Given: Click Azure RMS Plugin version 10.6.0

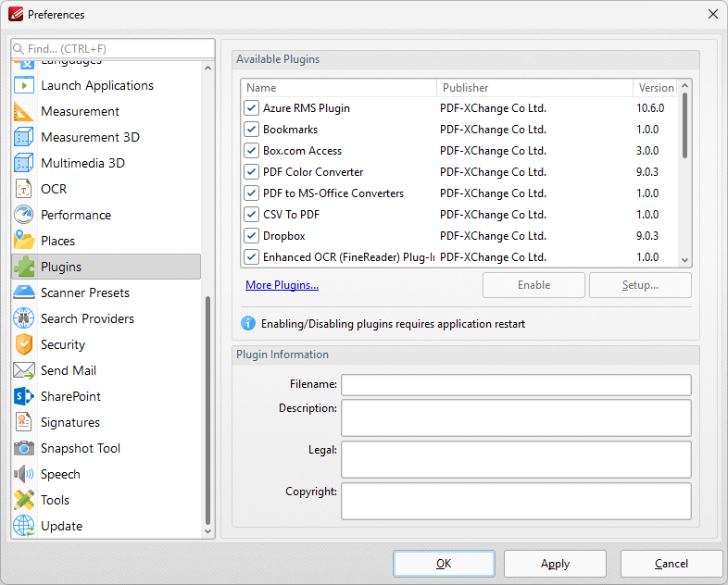Looking at the screenshot, I should coord(650,108).
